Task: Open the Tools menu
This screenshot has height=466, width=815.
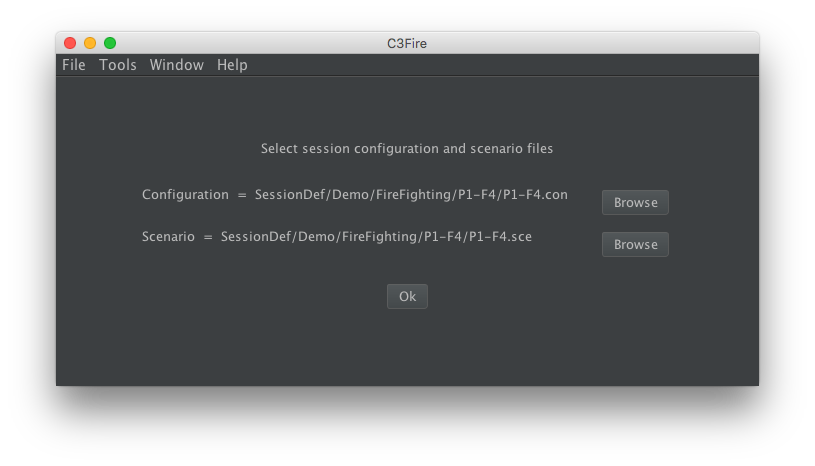Action: tap(118, 65)
